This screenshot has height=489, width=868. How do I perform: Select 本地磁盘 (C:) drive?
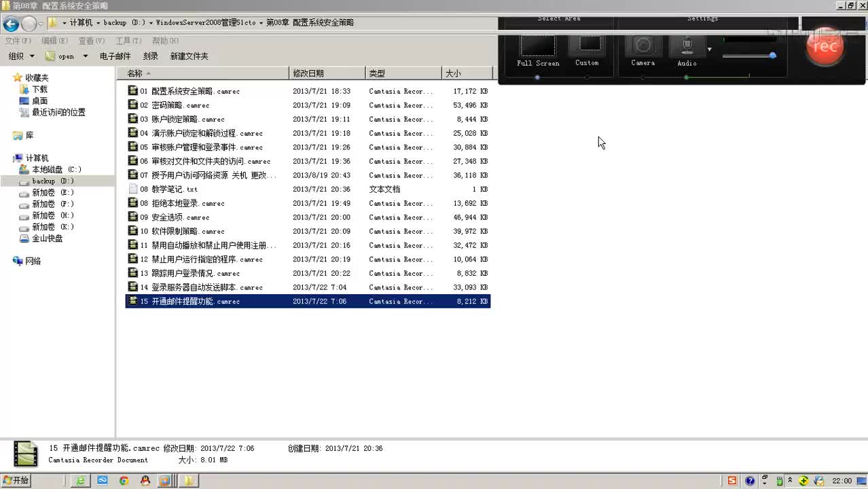pyautogui.click(x=50, y=170)
